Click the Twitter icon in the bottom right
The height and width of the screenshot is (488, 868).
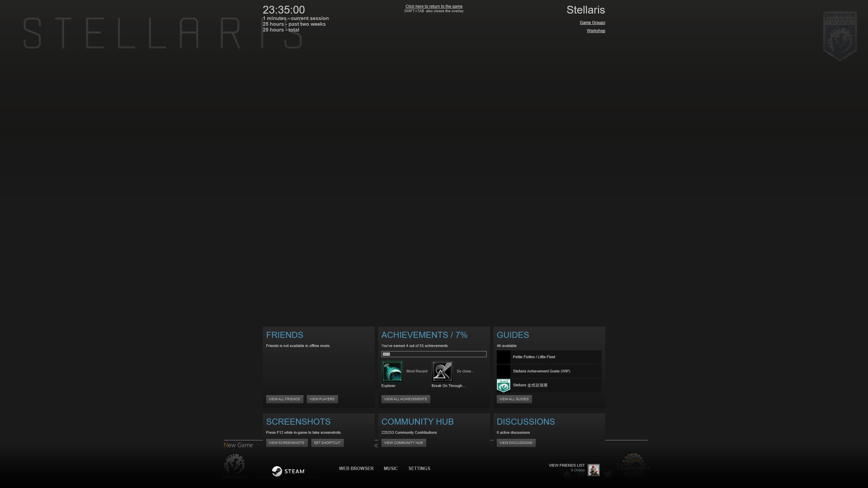608,474
